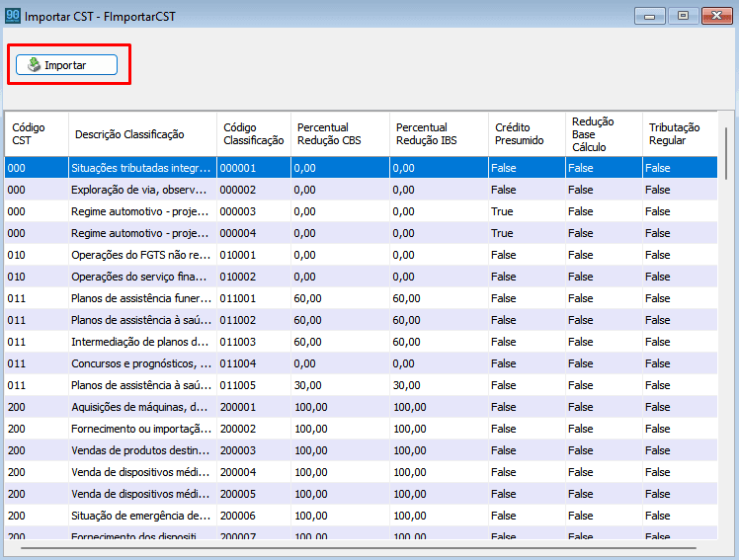Image resolution: width=739 pixels, height=560 pixels.
Task: Click classification code 200004
Action: pos(237,472)
